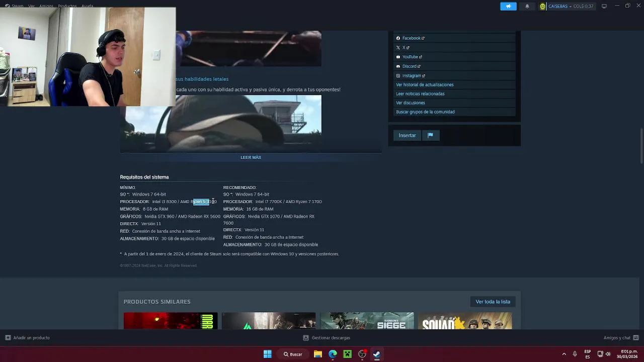The height and width of the screenshot is (362, 644).
Task: Click the plus icon beside Añadir un producto
Action: pyautogui.click(x=8, y=338)
